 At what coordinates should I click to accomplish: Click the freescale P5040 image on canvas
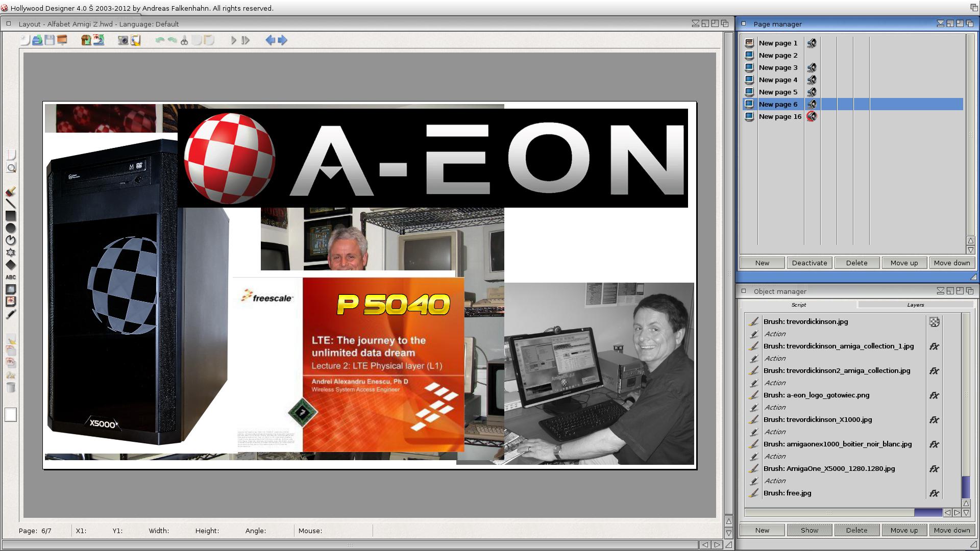click(x=349, y=364)
